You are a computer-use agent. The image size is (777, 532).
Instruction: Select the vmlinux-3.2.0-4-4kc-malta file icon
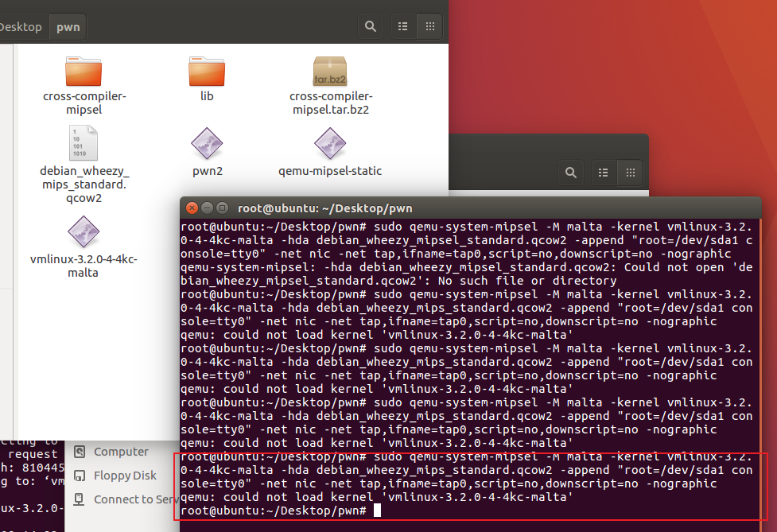84,232
